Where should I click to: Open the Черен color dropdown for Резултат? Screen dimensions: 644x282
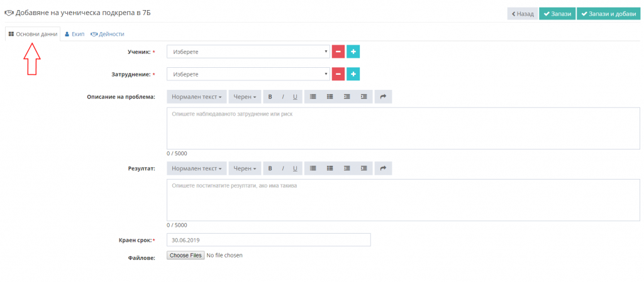245,168
